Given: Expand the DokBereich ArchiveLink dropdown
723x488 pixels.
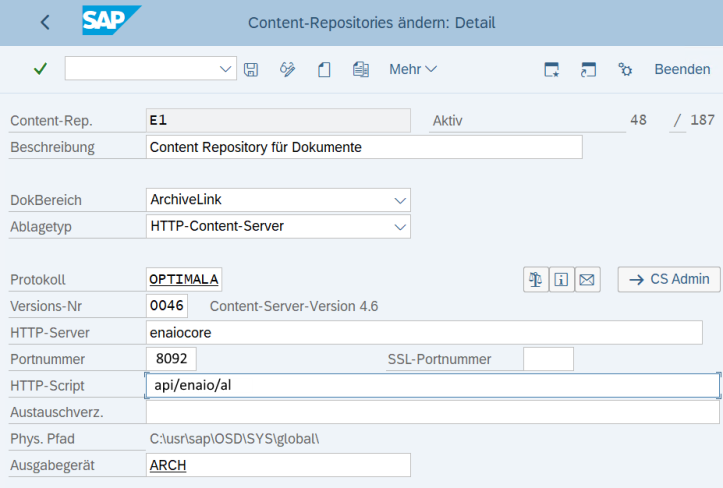Looking at the screenshot, I should click(400, 200).
